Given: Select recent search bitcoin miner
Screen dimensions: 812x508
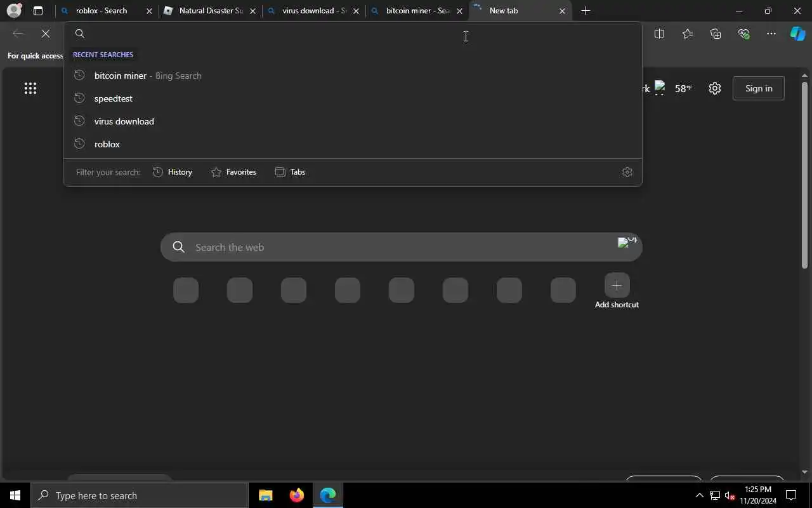Looking at the screenshot, I should 353,76.
